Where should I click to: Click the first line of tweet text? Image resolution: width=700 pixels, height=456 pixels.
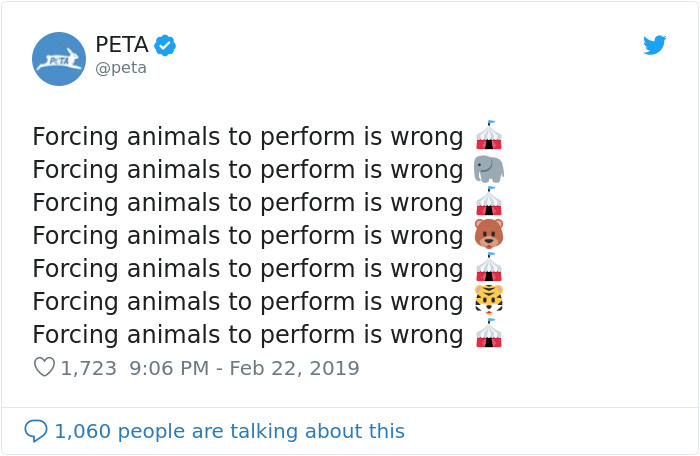248,137
